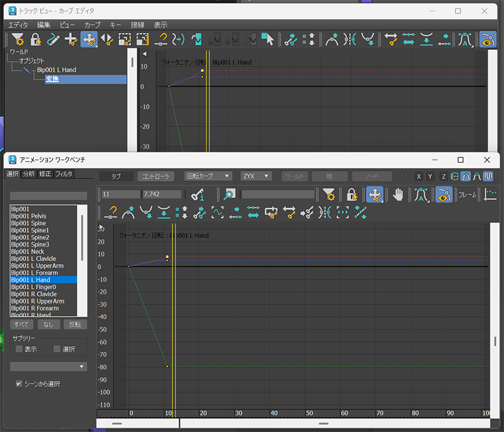Click the lock selection icon in Track View
Viewport: 504px width, 432px height.
[x=35, y=40]
